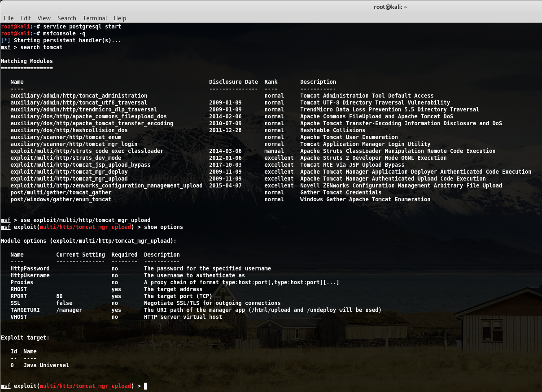Click "Tomcat RCE via JSP Upload Bypass" description
The image size is (542, 392).
coord(352,165)
